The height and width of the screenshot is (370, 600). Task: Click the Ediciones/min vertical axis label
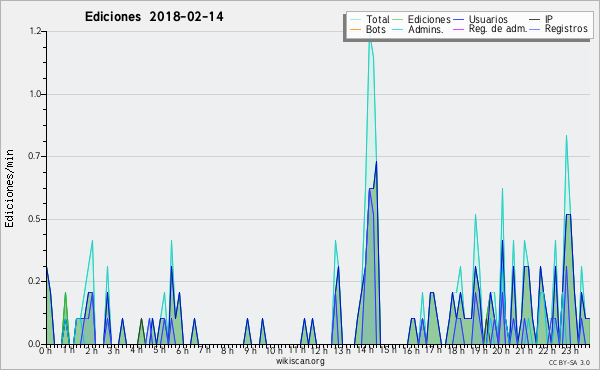click(9, 188)
